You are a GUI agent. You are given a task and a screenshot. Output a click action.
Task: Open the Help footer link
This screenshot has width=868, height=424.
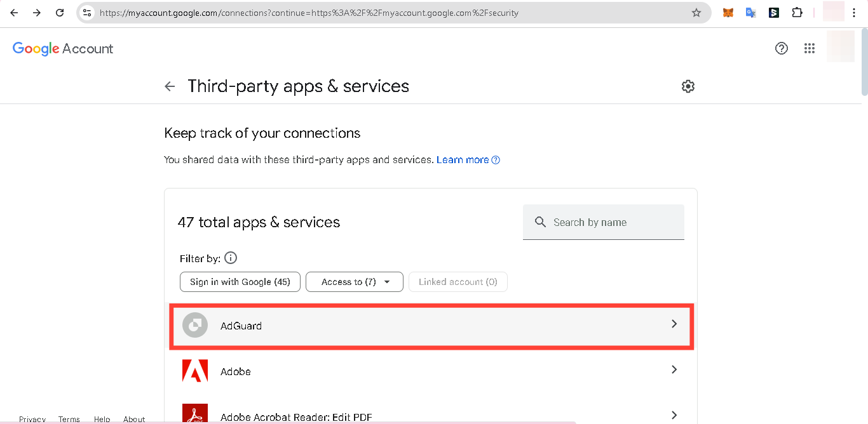pyautogui.click(x=102, y=420)
